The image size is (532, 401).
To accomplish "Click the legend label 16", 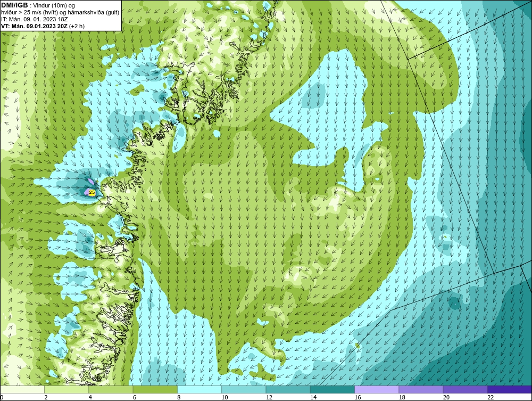I will pos(358,397).
